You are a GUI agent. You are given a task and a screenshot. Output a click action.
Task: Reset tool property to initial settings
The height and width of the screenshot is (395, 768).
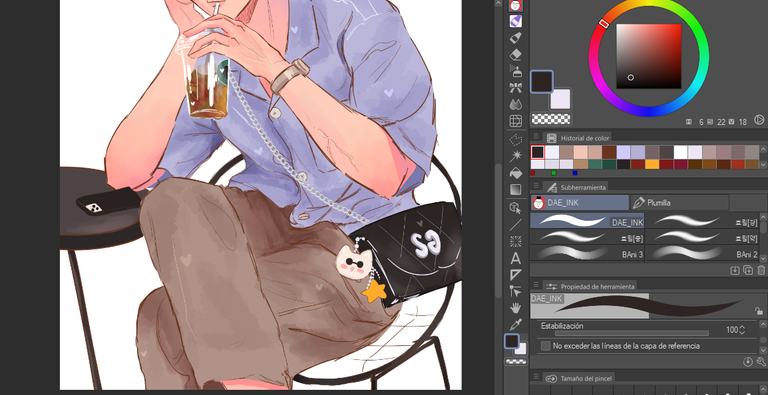pos(747,362)
